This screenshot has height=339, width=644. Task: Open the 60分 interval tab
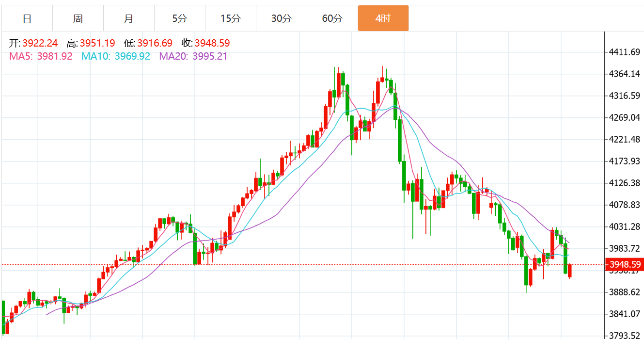pyautogui.click(x=332, y=18)
